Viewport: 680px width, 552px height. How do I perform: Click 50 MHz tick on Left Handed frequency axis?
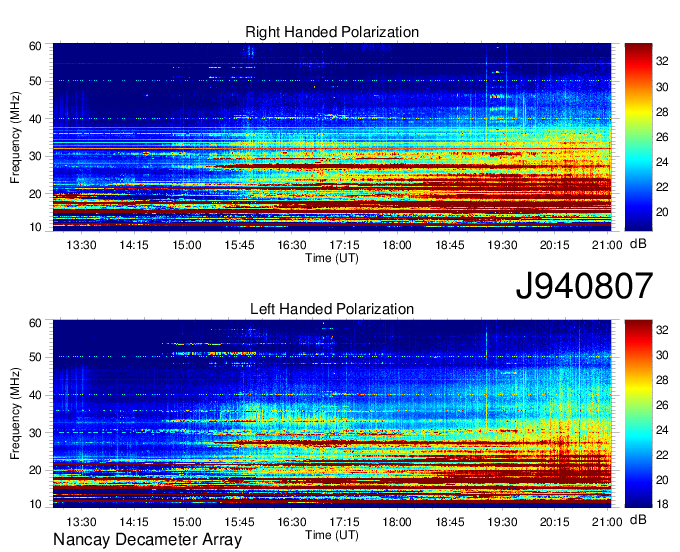tap(35, 358)
